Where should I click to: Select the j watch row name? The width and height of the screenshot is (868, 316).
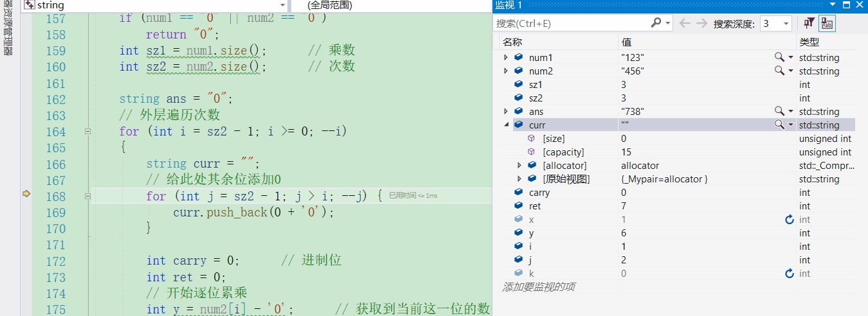pos(531,260)
